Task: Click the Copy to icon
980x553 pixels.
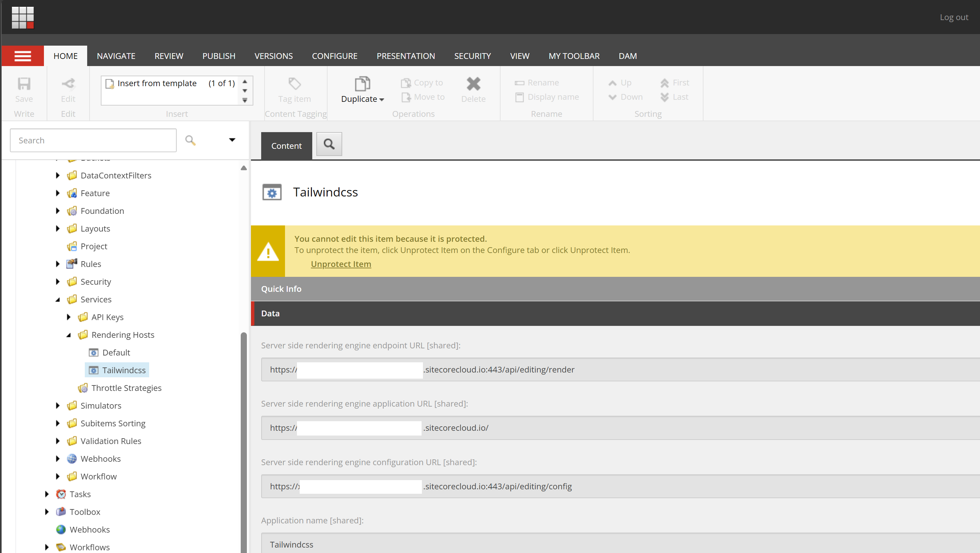Action: click(406, 83)
